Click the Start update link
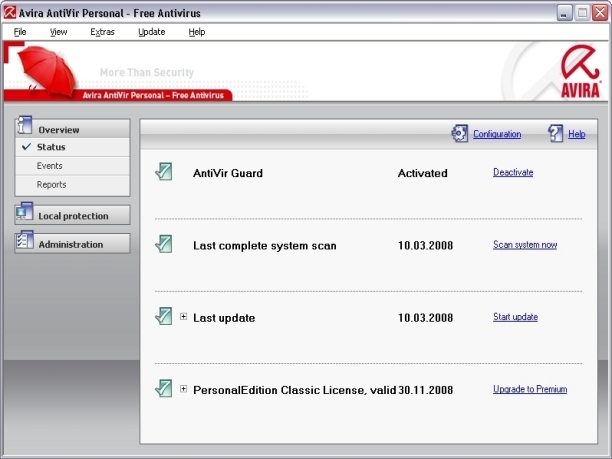Image resolution: width=612 pixels, height=459 pixels. 515,317
